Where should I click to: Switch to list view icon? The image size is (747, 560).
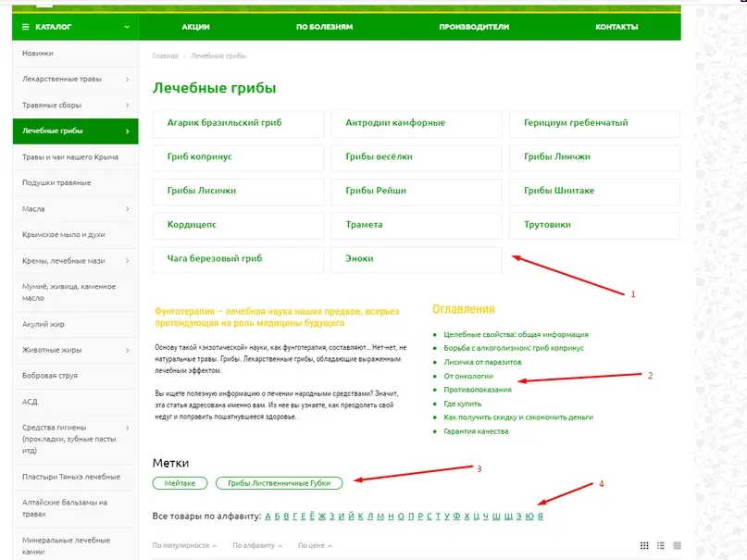[x=661, y=545]
